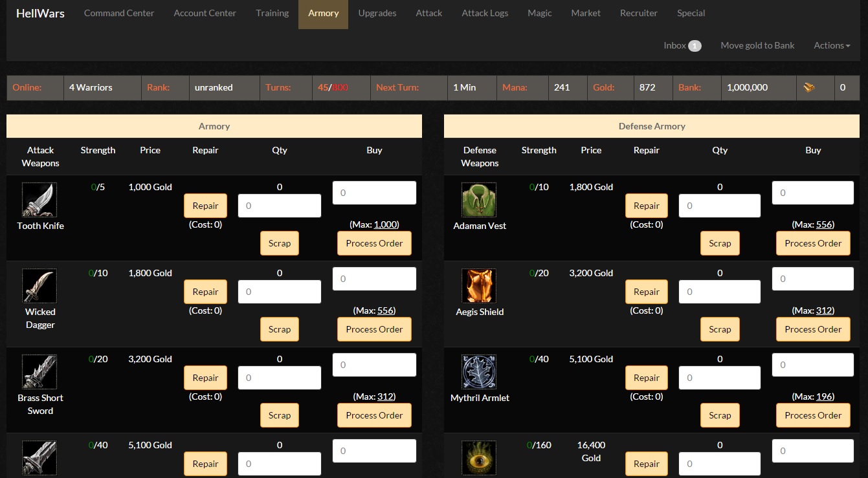Click the HellWars brand link
This screenshot has width=868, height=478.
[x=40, y=13]
